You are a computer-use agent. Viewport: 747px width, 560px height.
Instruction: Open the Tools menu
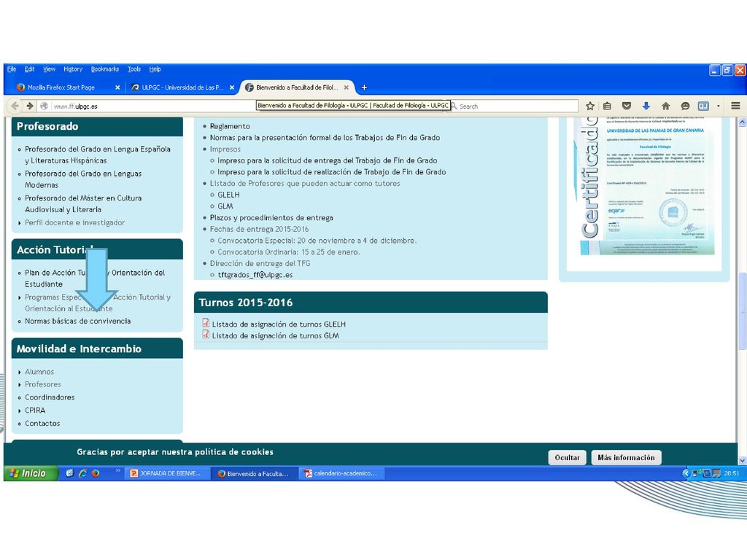[x=134, y=69]
